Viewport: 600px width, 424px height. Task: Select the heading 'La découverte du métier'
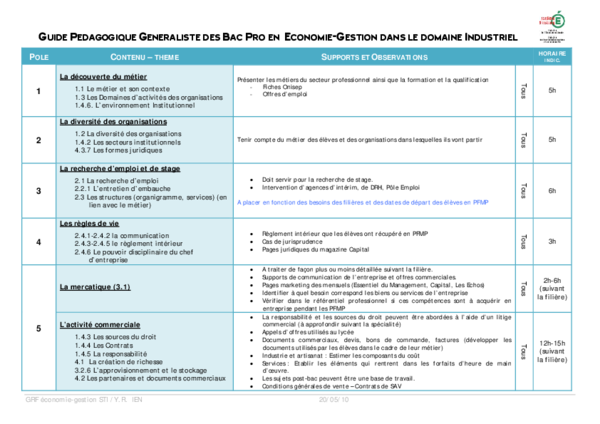click(103, 77)
